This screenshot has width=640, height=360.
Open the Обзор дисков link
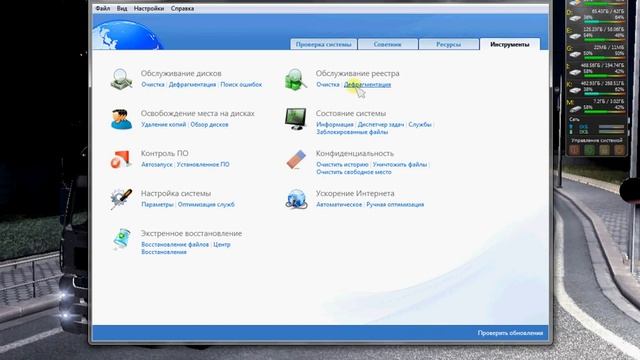click(x=209, y=124)
